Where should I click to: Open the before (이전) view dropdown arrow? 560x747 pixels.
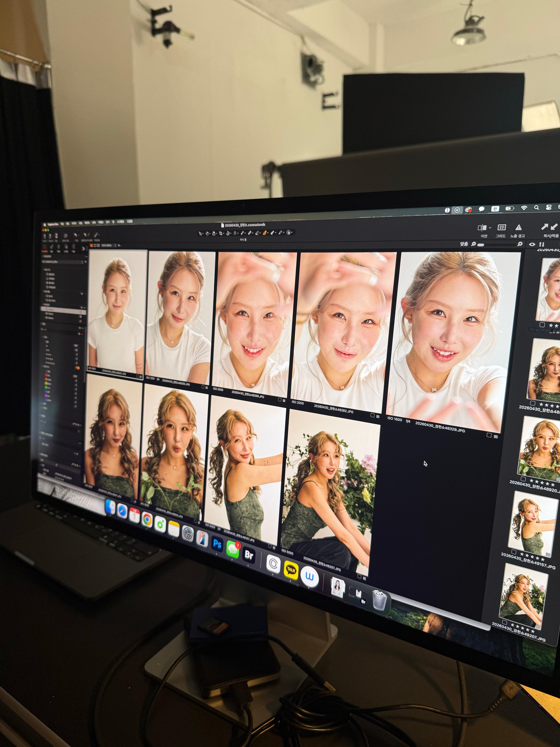[490, 228]
